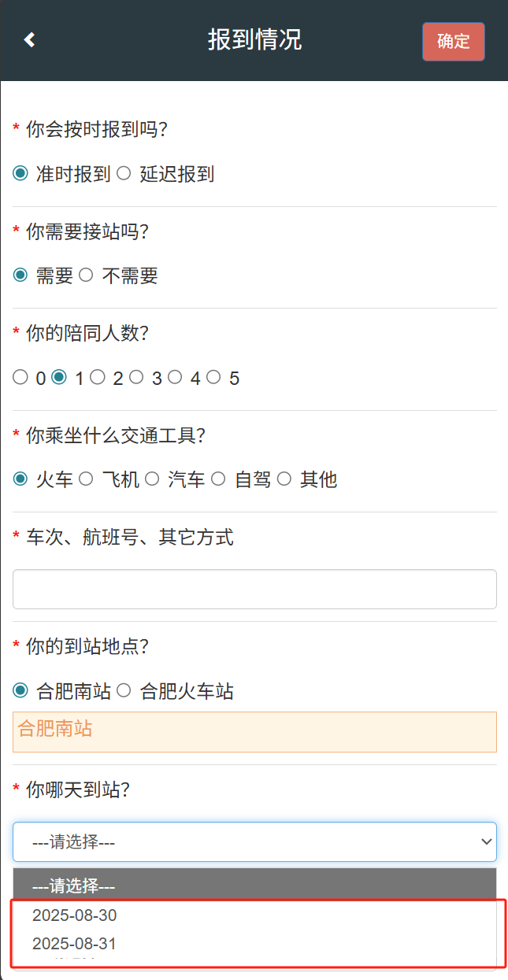
Task: Set companion count to 5
Action: tap(213, 378)
